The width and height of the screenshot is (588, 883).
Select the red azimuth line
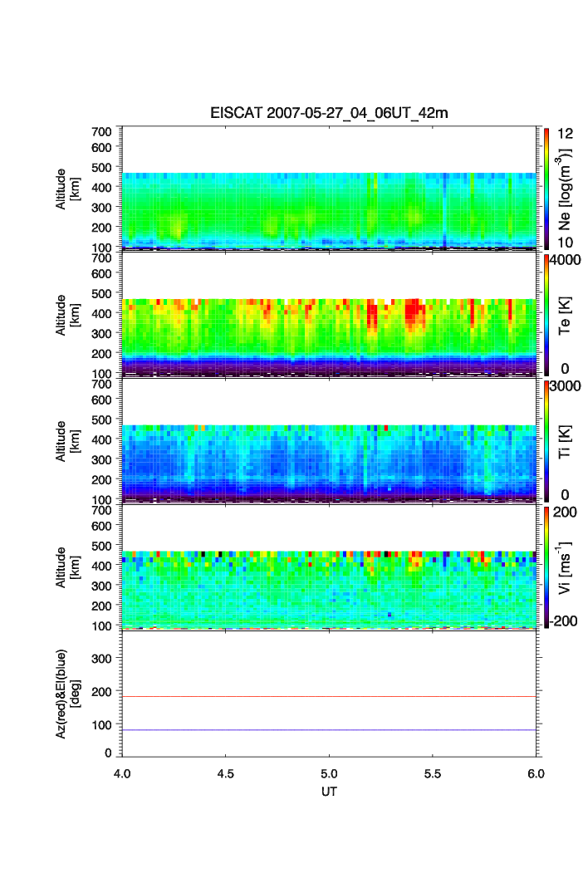[329, 697]
